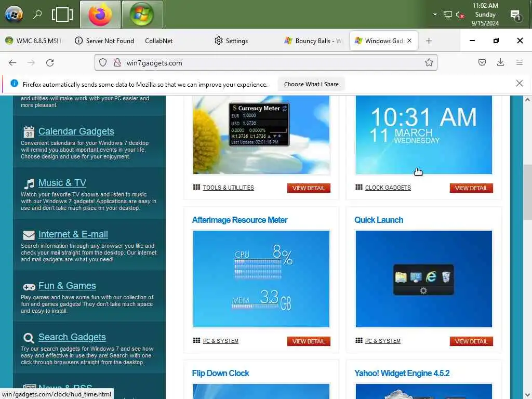This screenshot has height=399, width=532.
Task: Open the Currency Meter gadget thumbnail
Action: coord(261,135)
